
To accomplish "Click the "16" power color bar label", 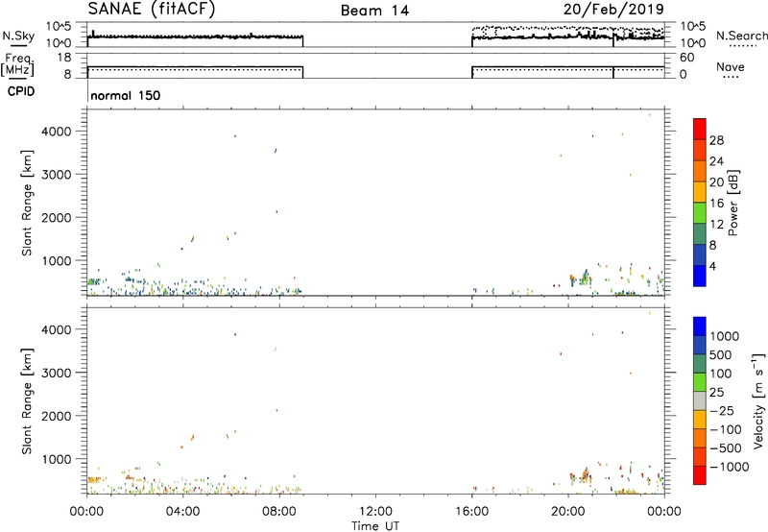I will point(716,204).
